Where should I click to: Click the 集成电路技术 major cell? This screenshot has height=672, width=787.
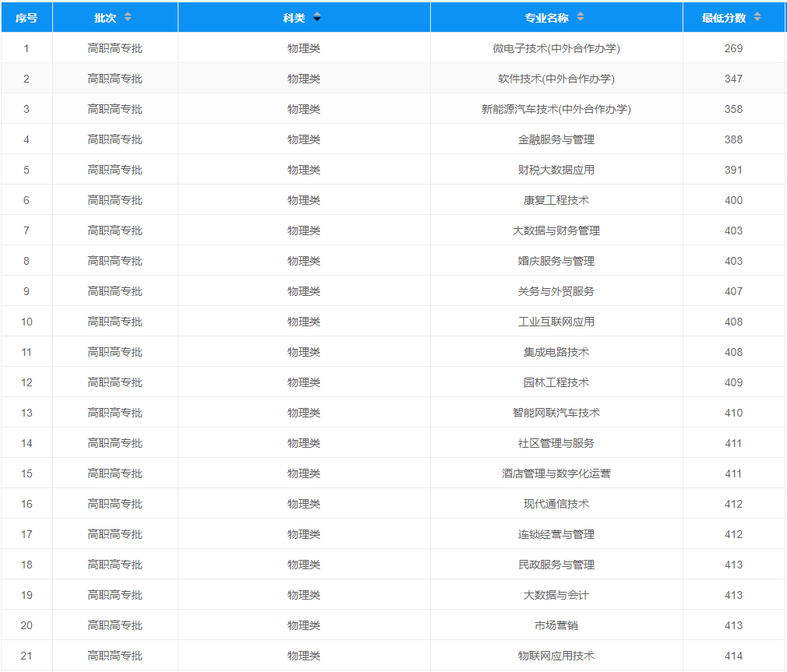point(556,352)
